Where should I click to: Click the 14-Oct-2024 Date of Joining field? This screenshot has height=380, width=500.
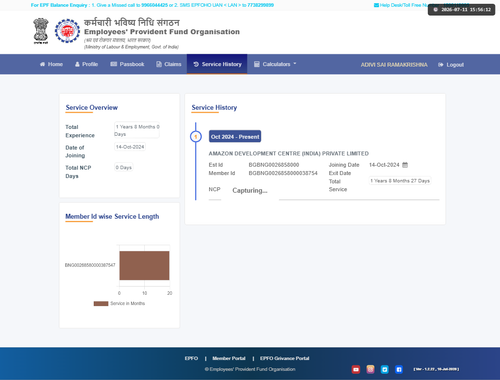point(130,147)
